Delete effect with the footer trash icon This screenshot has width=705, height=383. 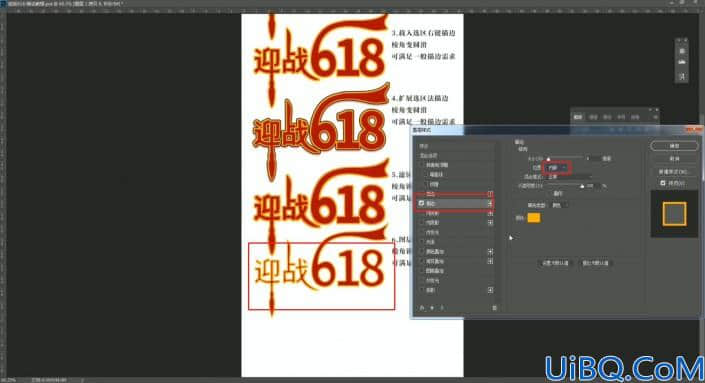(494, 308)
